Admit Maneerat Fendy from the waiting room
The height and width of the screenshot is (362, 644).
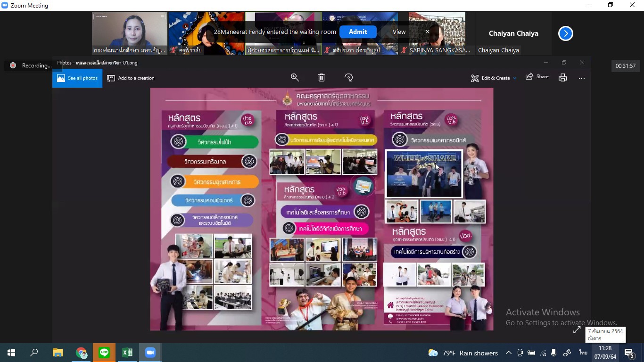click(357, 32)
